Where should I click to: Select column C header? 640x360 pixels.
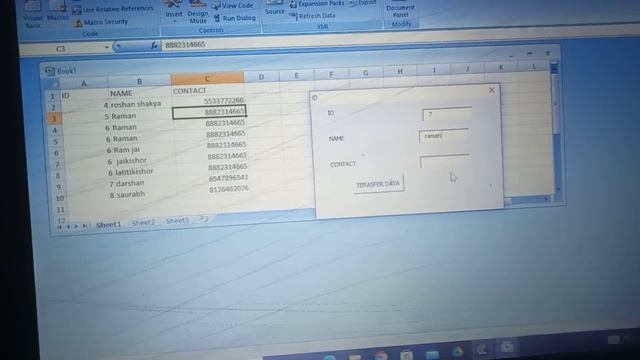pos(207,79)
